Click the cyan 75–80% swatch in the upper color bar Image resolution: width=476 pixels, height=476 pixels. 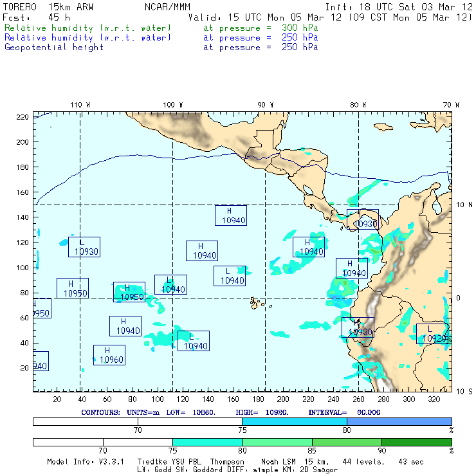click(295, 421)
